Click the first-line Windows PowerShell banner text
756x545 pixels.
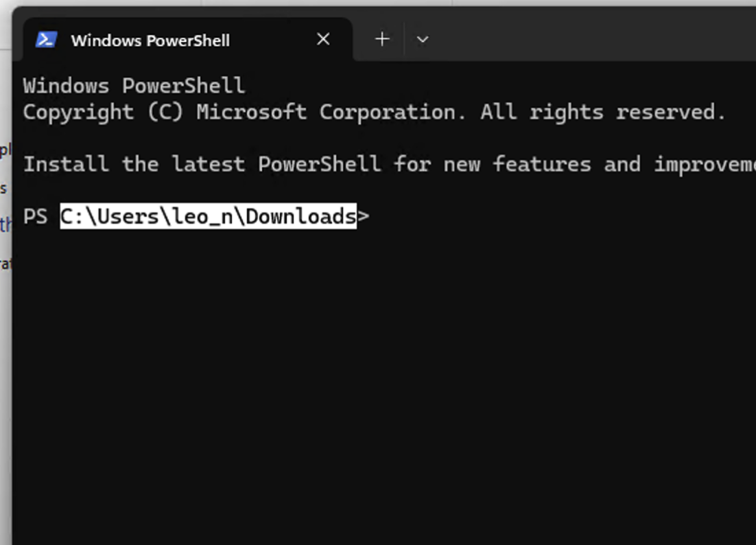[x=134, y=86]
